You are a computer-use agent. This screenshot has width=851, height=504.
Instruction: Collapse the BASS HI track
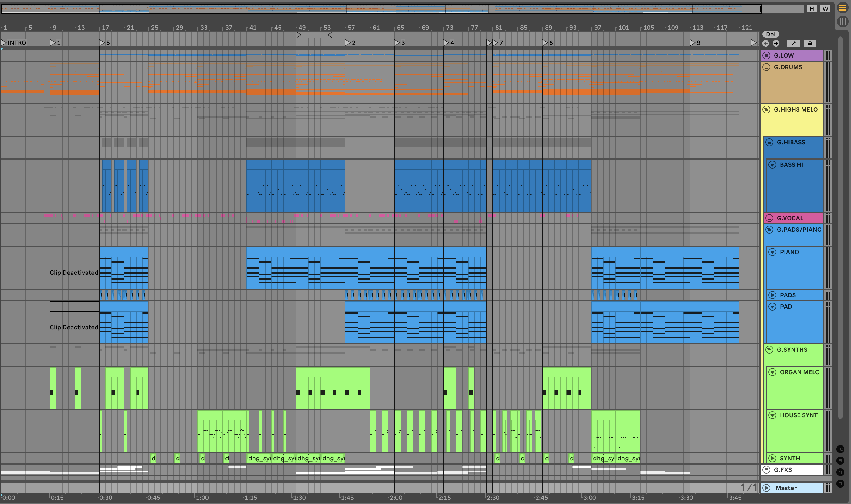coord(772,165)
